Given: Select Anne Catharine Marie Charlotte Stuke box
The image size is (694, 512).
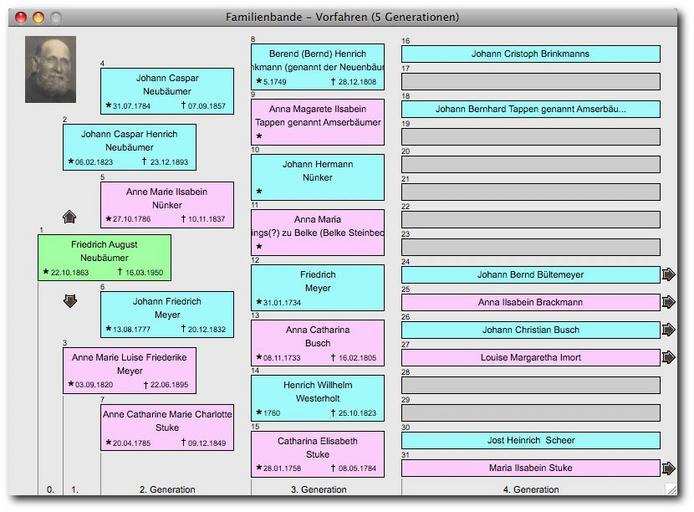Looking at the screenshot, I should point(167,427).
